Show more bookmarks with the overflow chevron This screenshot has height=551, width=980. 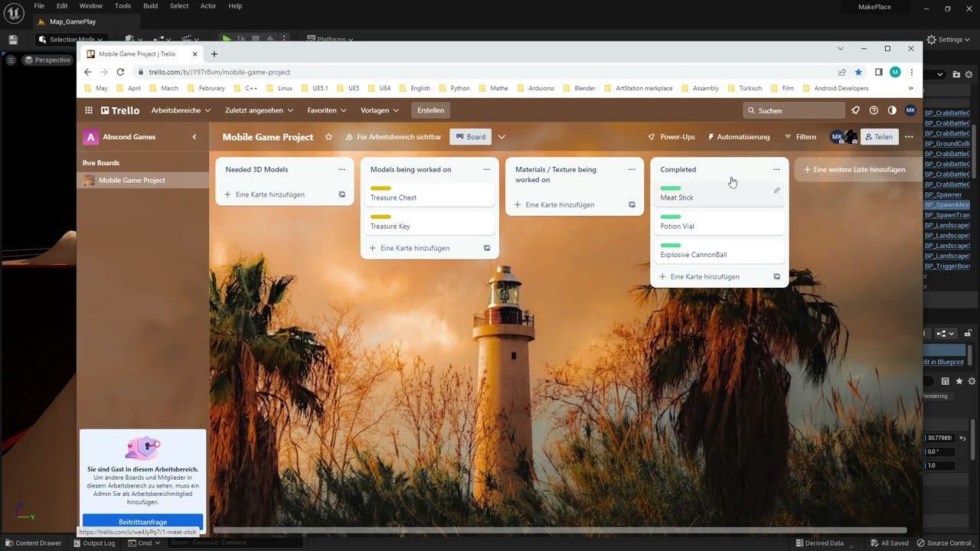click(911, 88)
